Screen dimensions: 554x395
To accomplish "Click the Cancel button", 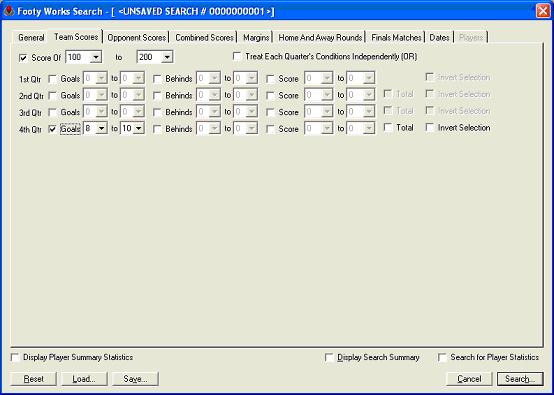I will coord(469,379).
